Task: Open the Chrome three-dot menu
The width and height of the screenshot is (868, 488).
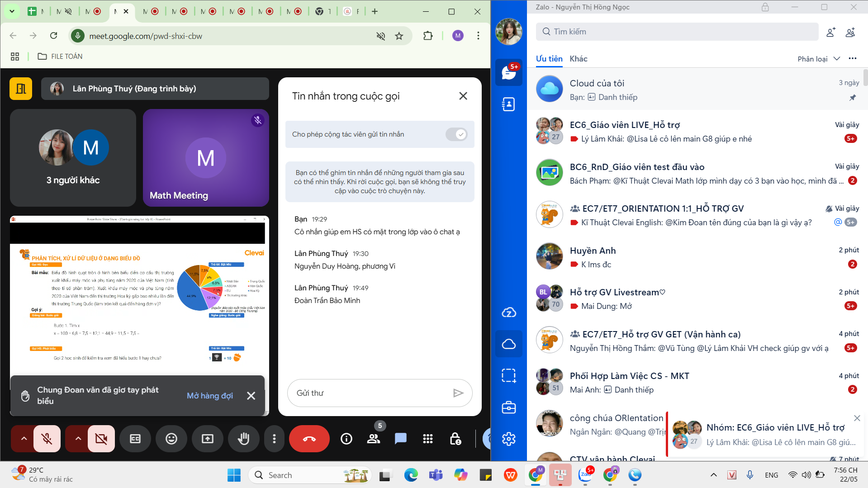Action: tap(478, 36)
